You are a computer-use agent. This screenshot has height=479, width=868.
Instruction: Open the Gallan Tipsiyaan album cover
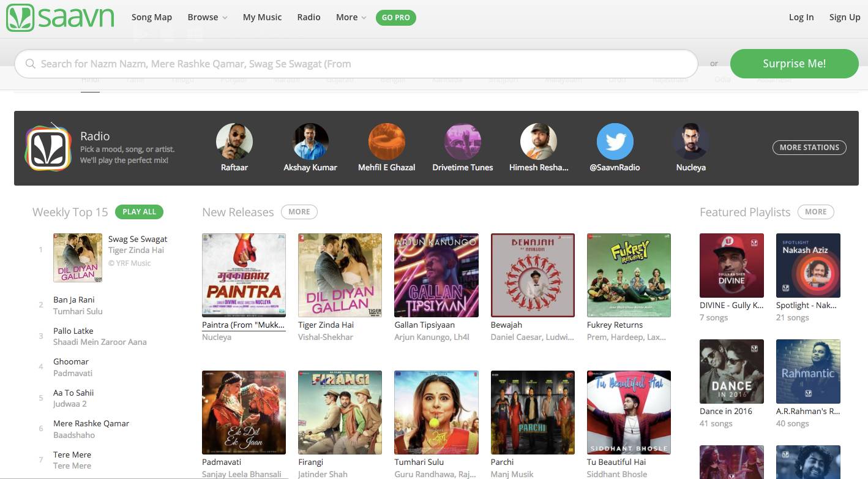tap(436, 275)
